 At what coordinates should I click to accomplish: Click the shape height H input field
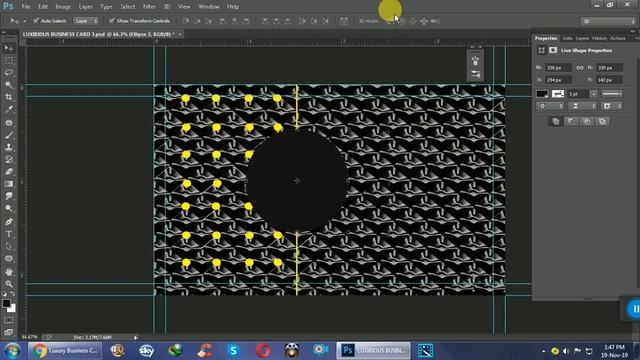[x=609, y=67]
